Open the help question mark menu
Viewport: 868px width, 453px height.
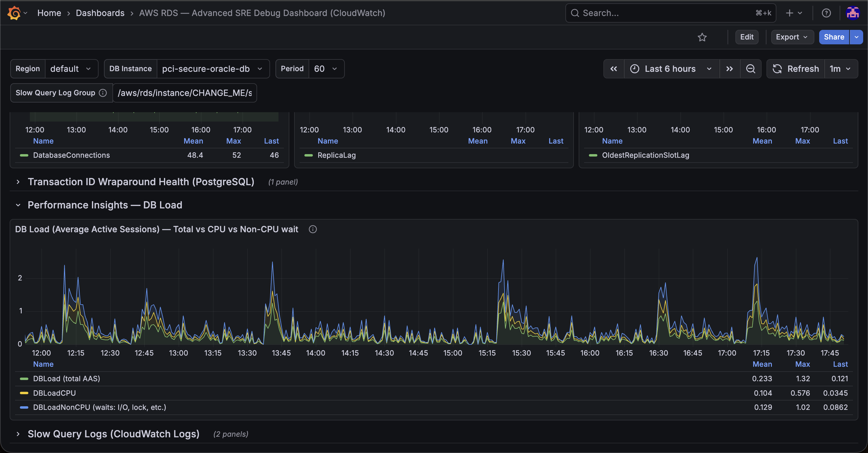[x=826, y=13]
